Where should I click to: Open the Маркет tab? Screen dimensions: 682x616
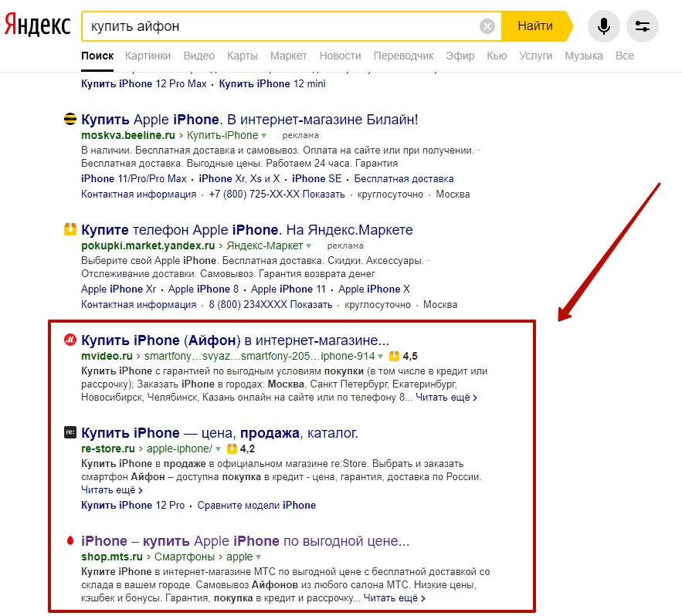click(288, 56)
